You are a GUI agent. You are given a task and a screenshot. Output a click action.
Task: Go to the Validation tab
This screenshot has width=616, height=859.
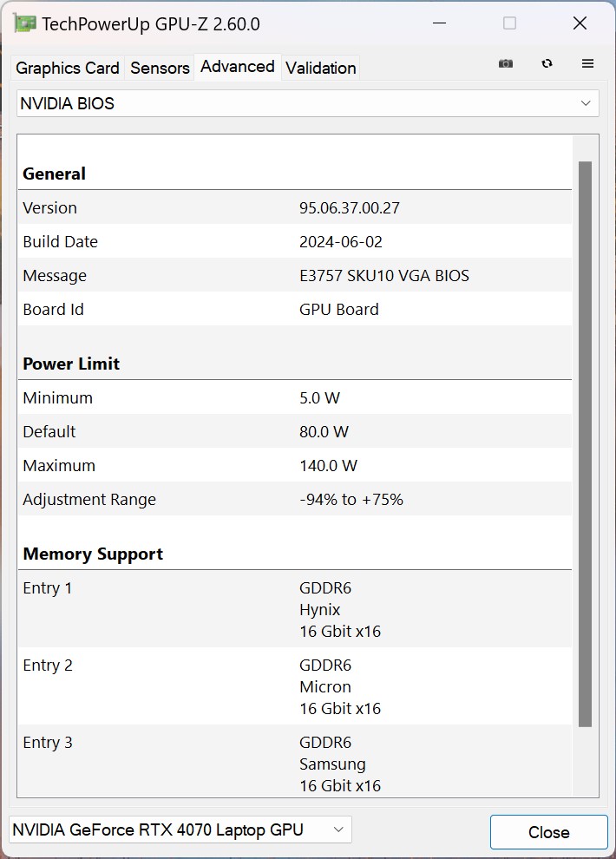320,68
